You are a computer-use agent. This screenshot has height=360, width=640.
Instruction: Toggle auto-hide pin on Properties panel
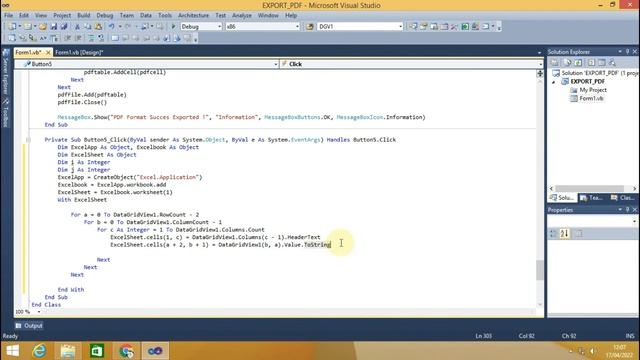[627, 210]
